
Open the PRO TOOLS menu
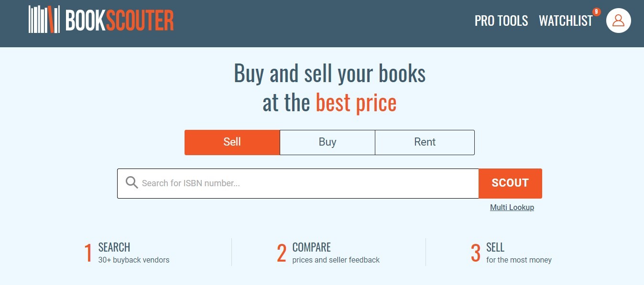coord(501,21)
